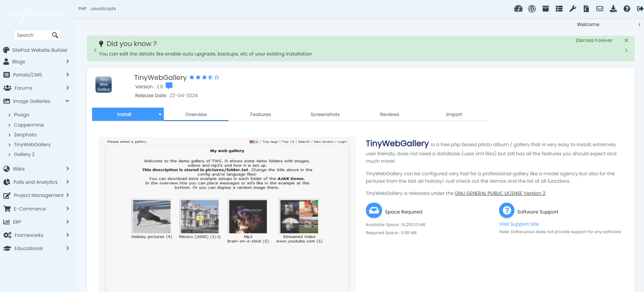
Task: Open the archive box (backups) icon
Action: click(x=546, y=9)
